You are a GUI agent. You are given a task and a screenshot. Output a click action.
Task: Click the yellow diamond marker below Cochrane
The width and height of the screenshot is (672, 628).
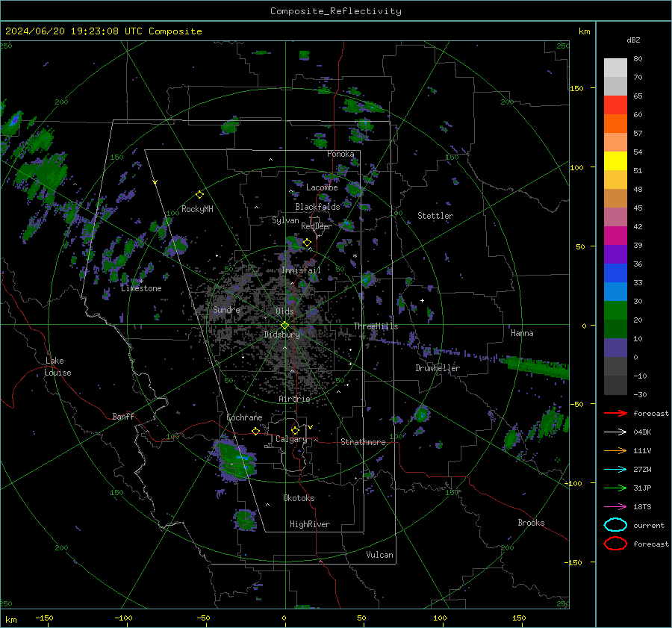[255, 431]
